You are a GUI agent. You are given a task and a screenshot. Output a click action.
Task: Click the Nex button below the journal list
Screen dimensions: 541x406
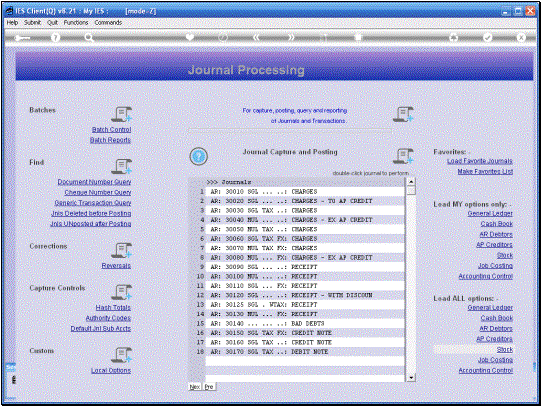pyautogui.click(x=195, y=387)
